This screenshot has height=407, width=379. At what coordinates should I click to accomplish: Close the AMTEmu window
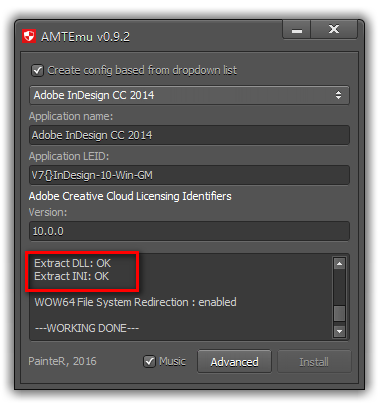334,29
